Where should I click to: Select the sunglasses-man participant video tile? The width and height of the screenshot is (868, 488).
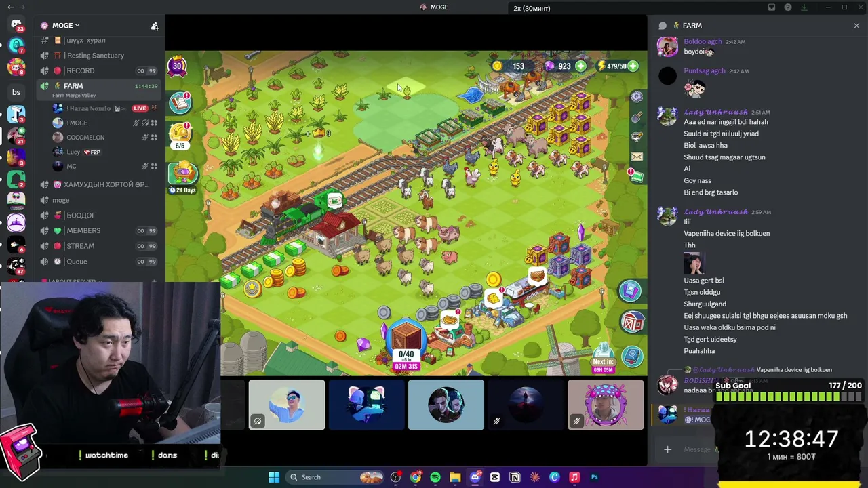287,405
